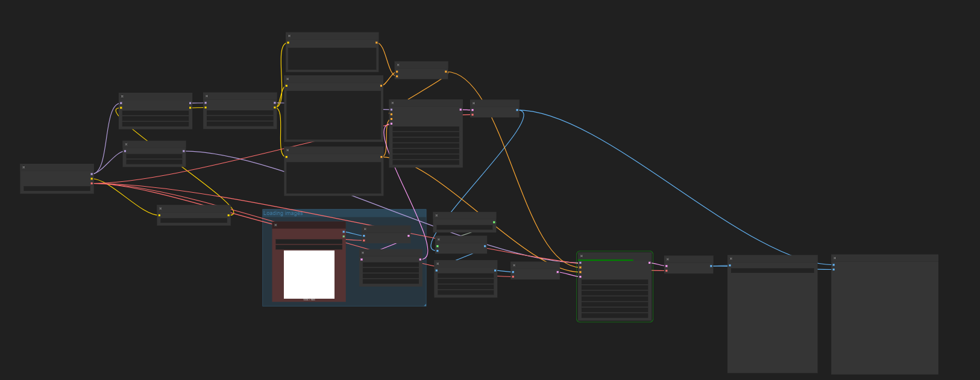Click the red loader node's green output port
The image size is (980, 380).
tap(344, 236)
